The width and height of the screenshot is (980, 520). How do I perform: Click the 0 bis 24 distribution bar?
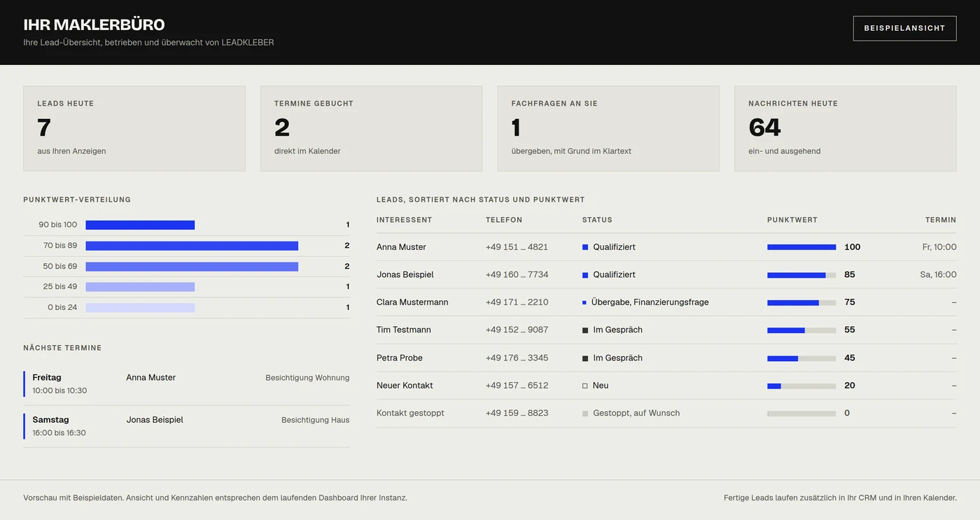tap(140, 307)
